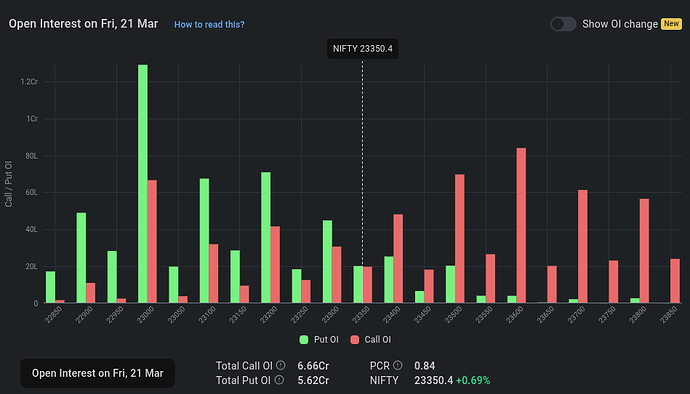Viewport: 690px width, 394px height.
Task: Click the Call OI legend text
Action: tap(378, 339)
